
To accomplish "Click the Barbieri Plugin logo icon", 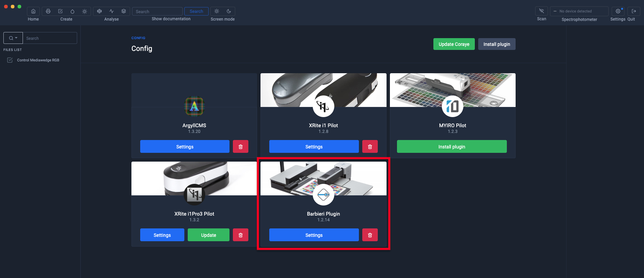I will pyautogui.click(x=324, y=195).
